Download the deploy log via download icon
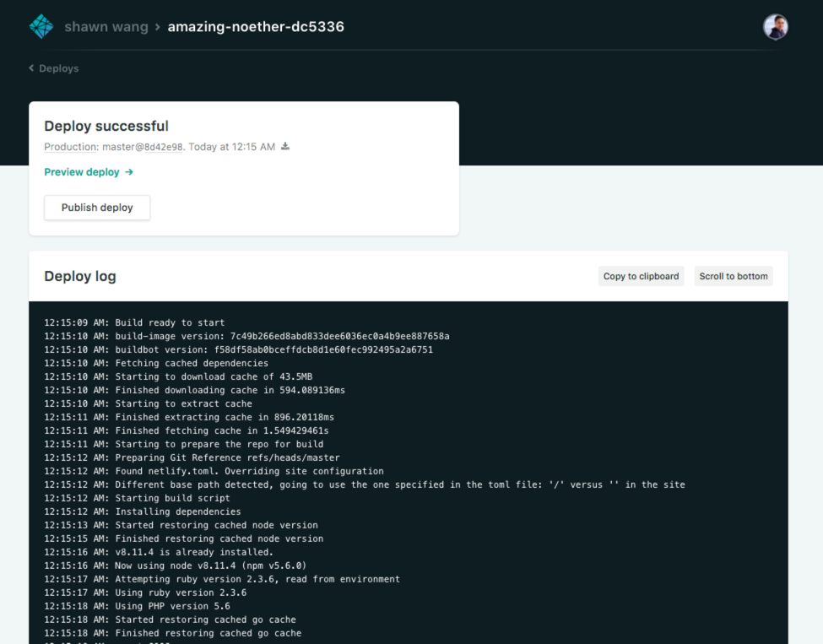823x644 pixels. 284,145
